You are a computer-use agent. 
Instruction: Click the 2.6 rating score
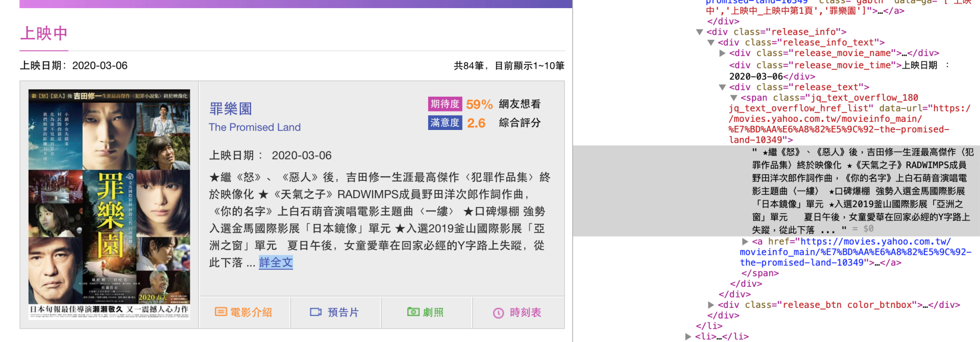[476, 123]
